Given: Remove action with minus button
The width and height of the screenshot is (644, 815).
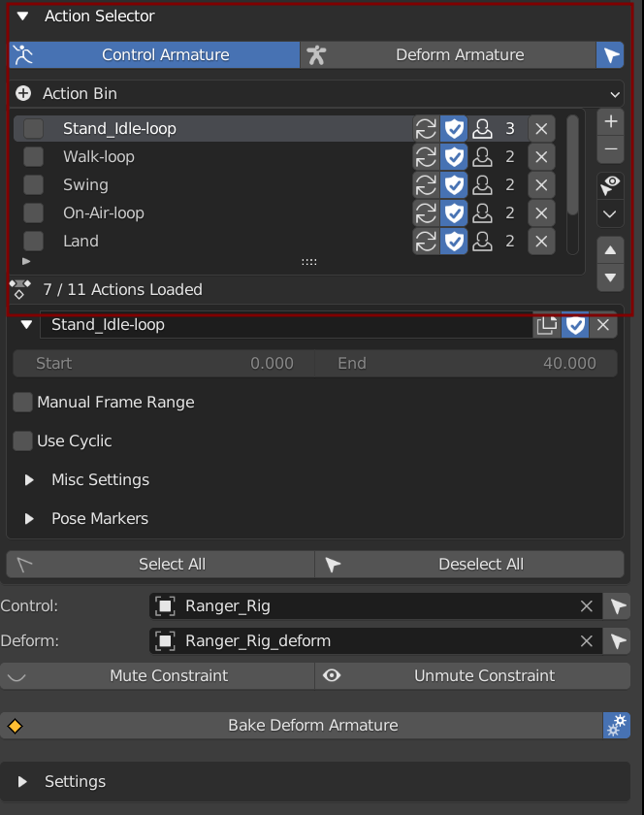Looking at the screenshot, I should click(610, 149).
